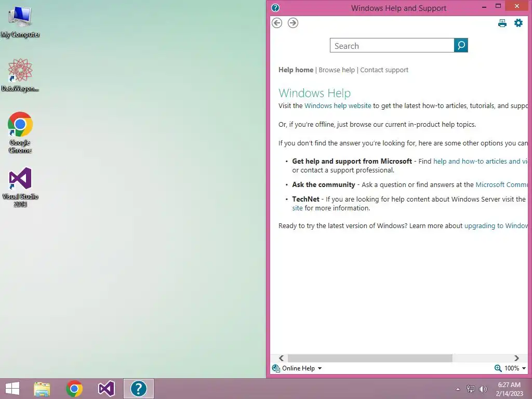Close the Help and Support window
The height and width of the screenshot is (399, 532).
click(517, 6)
